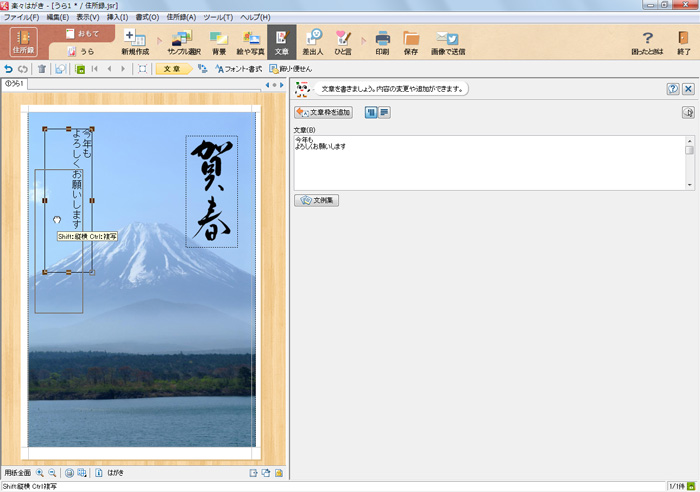Open 画像で送信 send as image
Image resolution: width=700 pixels, height=492 pixels.
[x=447, y=42]
